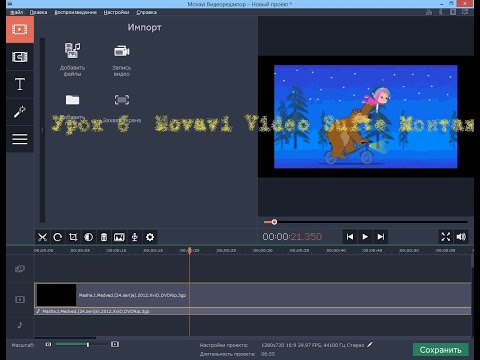The width and height of the screenshot is (480, 360).
Task: Click the green Сохранить button
Action: [x=441, y=350]
